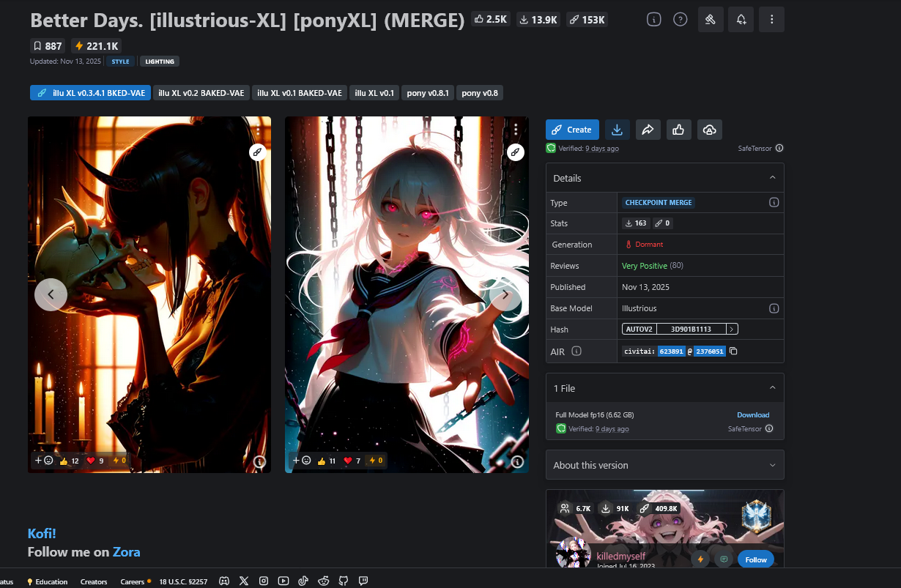Switch to pony v0.8.1 version
The image size is (901, 588).
pos(428,93)
